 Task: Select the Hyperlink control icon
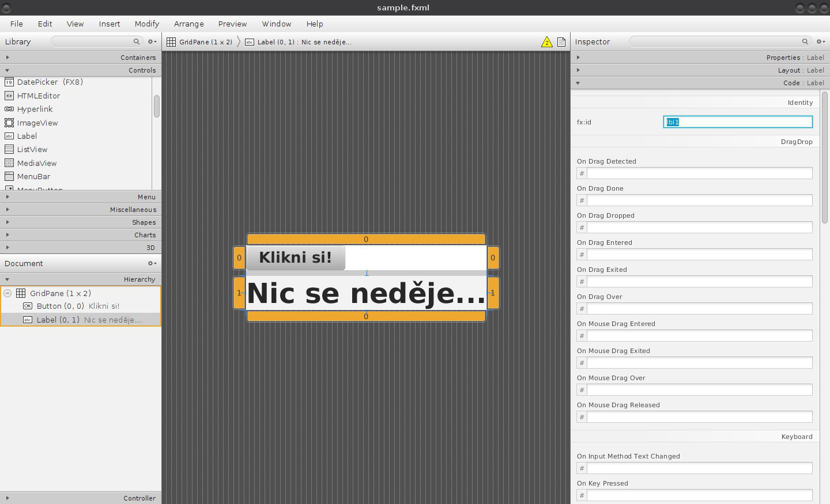pyautogui.click(x=9, y=109)
